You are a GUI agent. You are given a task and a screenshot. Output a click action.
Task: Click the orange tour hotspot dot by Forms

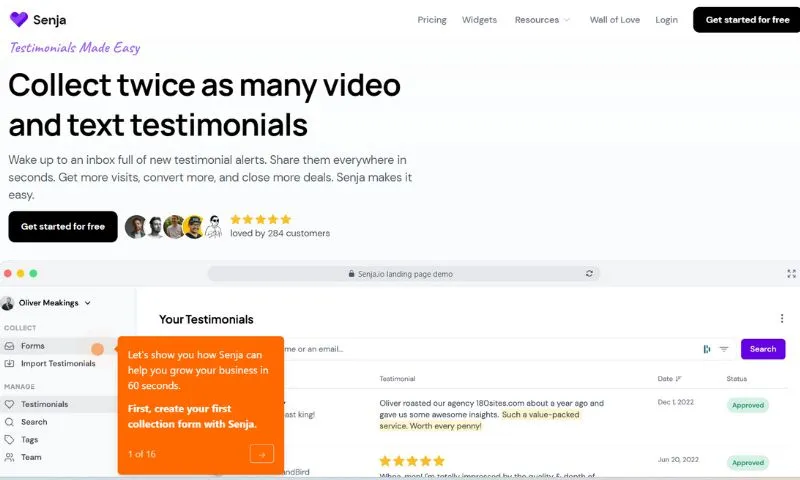coord(97,349)
